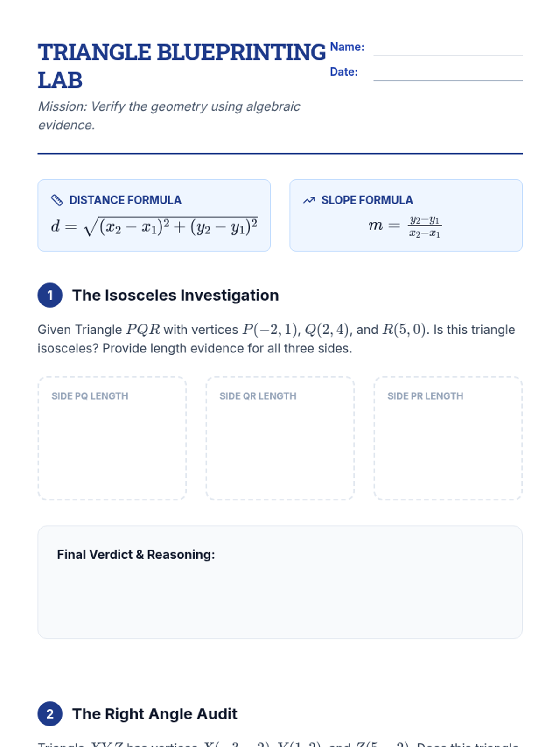Click the Date: label text
Viewport: 560px width, 747px height.
pyautogui.click(x=344, y=72)
